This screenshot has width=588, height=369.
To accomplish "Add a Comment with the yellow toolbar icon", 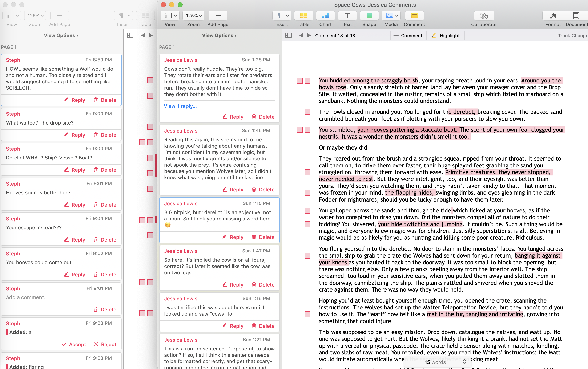I will pyautogui.click(x=414, y=16).
